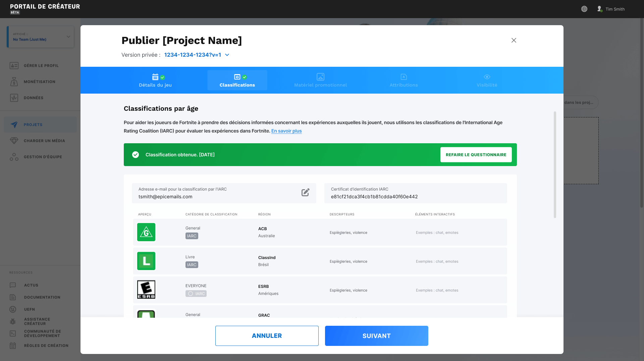Image resolution: width=644 pixels, height=361 pixels.
Task: Click the Suivant button
Action: tap(377, 336)
